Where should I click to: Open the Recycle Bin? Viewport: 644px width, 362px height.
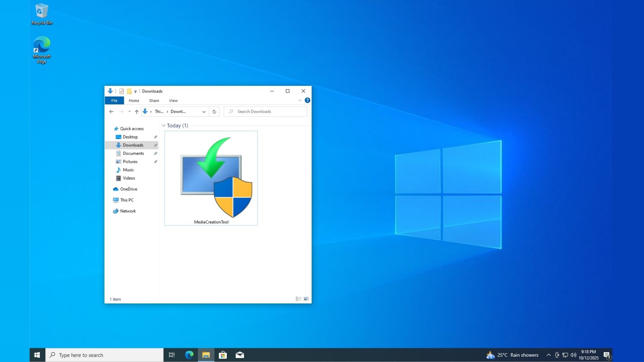point(41,13)
